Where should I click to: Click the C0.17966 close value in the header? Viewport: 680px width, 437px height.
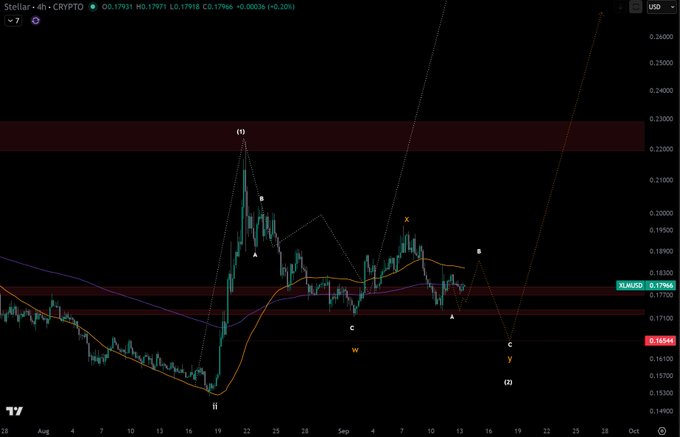[220, 7]
